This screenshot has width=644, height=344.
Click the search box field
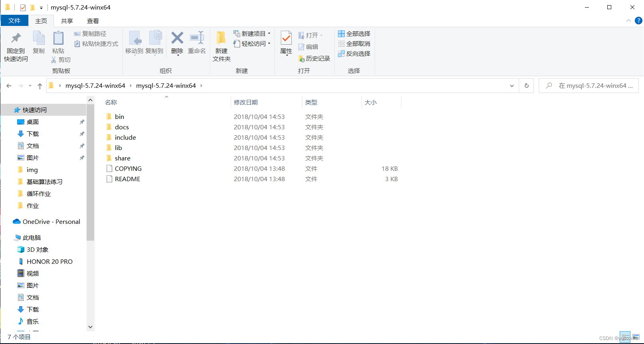pos(589,85)
